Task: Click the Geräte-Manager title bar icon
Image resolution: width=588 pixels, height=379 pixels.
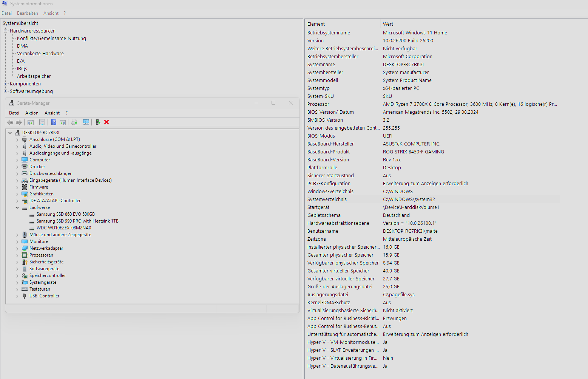Action: click(11, 103)
